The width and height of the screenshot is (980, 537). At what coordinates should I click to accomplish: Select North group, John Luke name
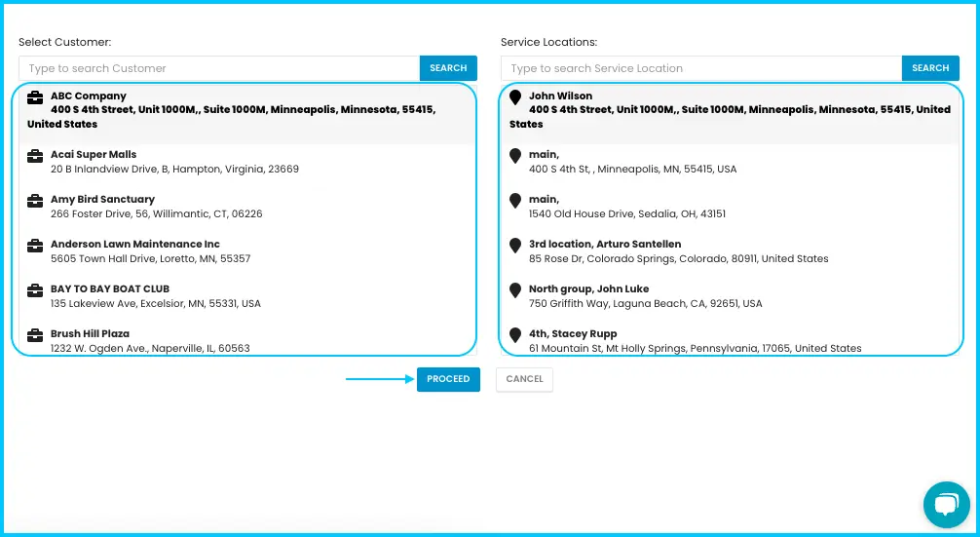point(588,289)
